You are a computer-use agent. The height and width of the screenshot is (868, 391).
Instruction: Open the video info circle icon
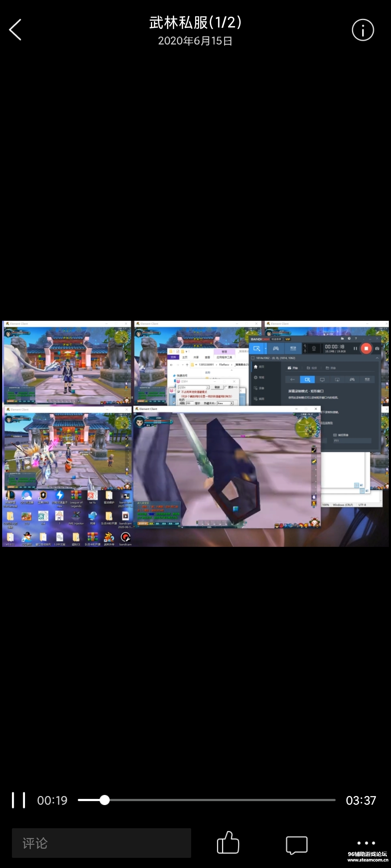362,30
